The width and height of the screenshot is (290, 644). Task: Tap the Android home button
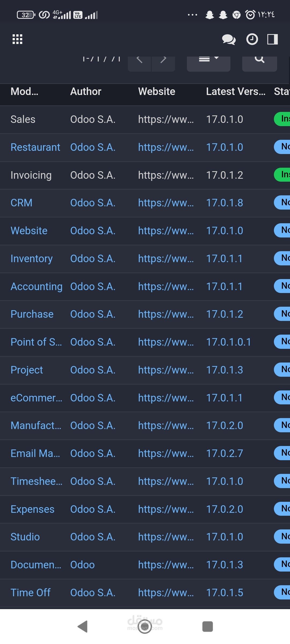coord(145,627)
